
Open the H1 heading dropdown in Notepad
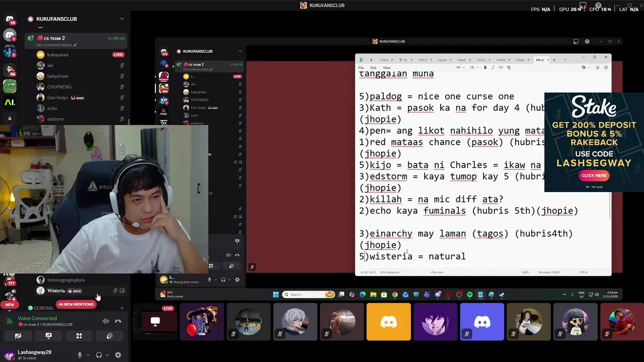[460, 67]
